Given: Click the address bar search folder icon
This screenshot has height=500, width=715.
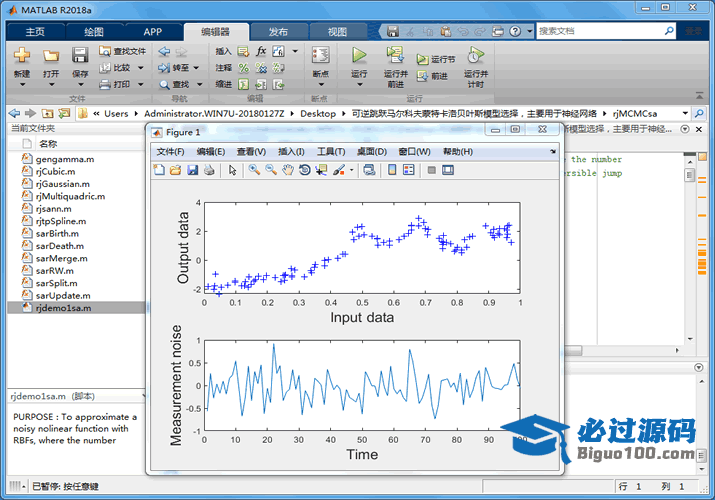Looking at the screenshot, I should [699, 113].
